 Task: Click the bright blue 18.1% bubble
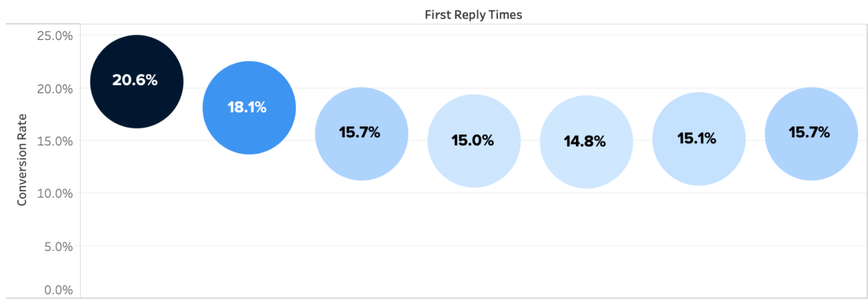[x=249, y=108]
